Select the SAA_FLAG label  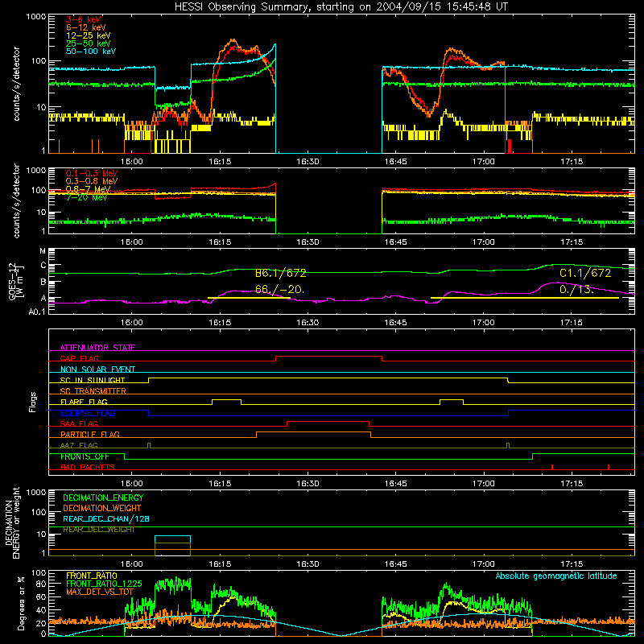(79, 423)
